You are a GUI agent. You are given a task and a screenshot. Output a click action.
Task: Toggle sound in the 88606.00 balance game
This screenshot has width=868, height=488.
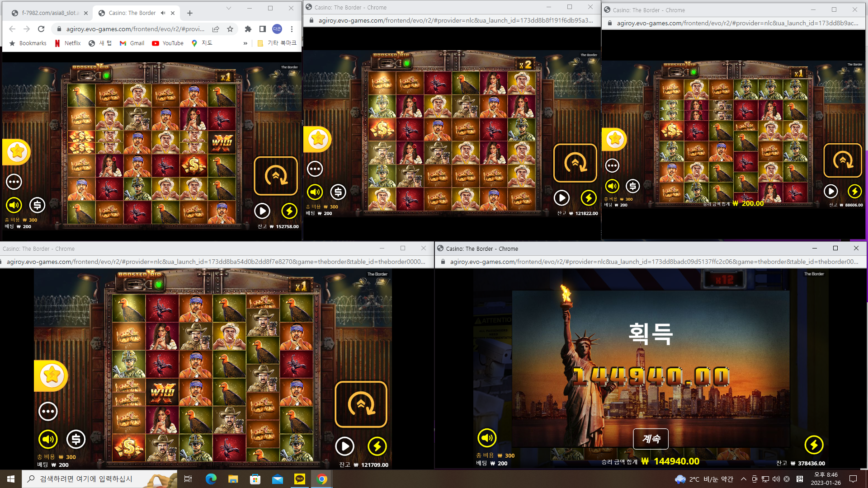612,186
